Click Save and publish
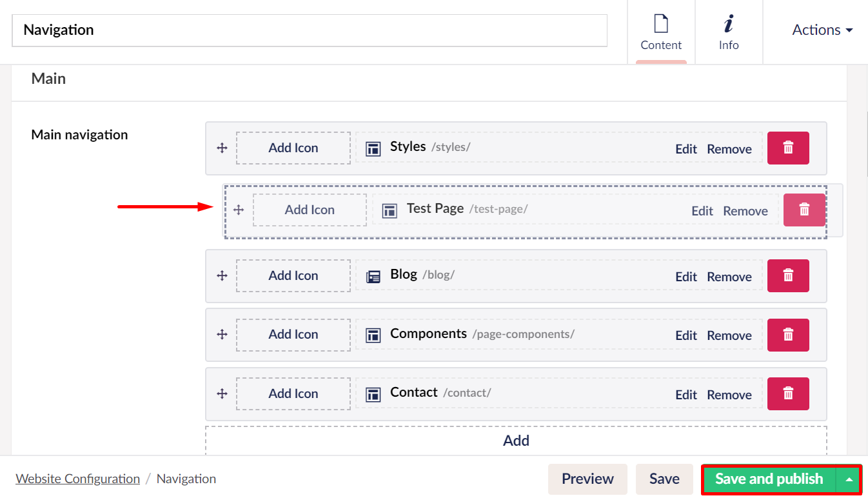Viewport: 868px width, 498px height. point(769,479)
